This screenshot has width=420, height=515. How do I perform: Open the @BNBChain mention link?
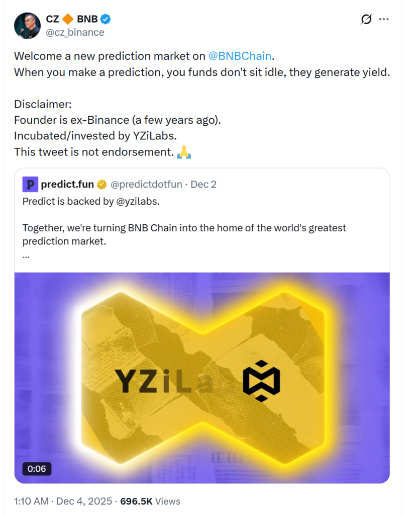239,56
